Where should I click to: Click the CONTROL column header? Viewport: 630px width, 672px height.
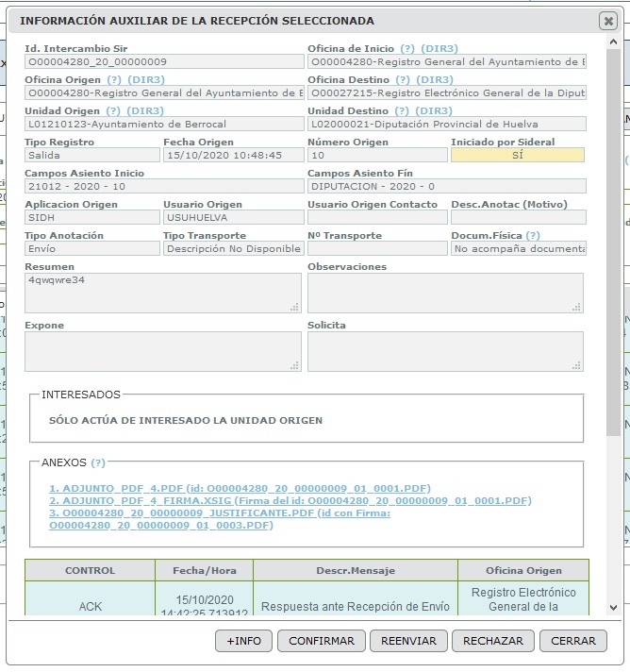click(90, 570)
